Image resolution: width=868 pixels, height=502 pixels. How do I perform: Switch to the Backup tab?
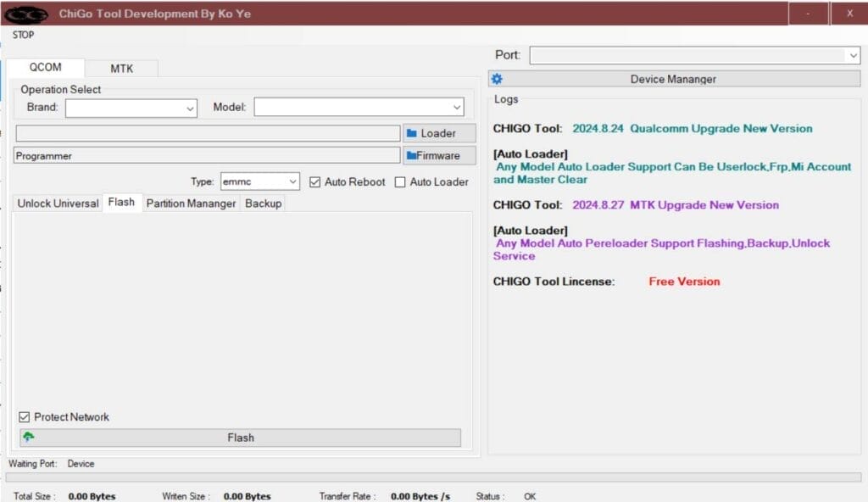[x=263, y=204]
